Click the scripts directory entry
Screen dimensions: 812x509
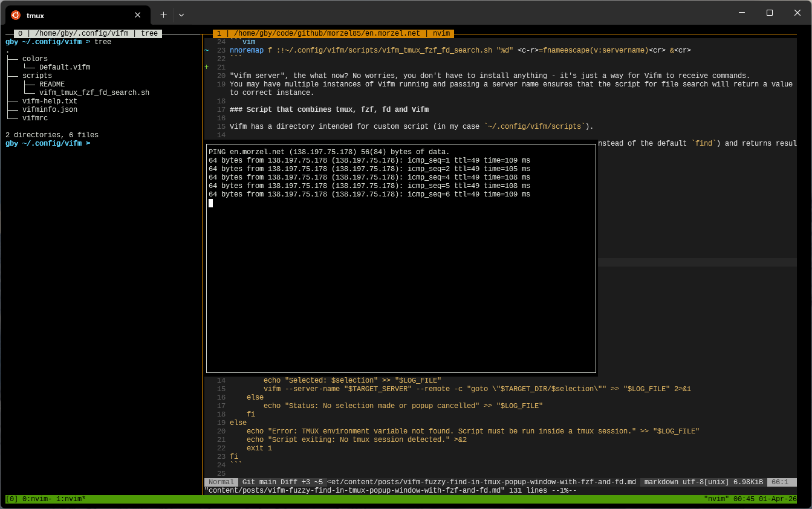coord(37,76)
